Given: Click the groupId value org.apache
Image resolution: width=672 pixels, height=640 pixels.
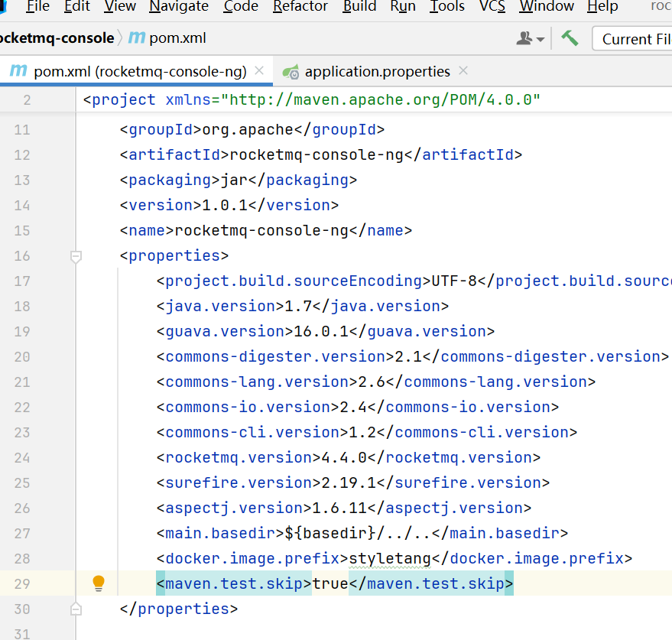Looking at the screenshot, I should pyautogui.click(x=248, y=129).
